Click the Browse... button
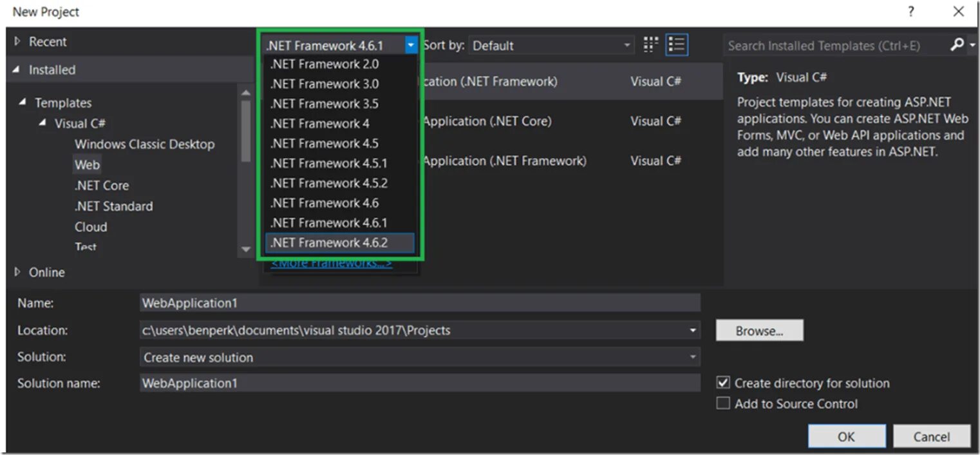Image resolution: width=980 pixels, height=455 pixels. coord(760,331)
